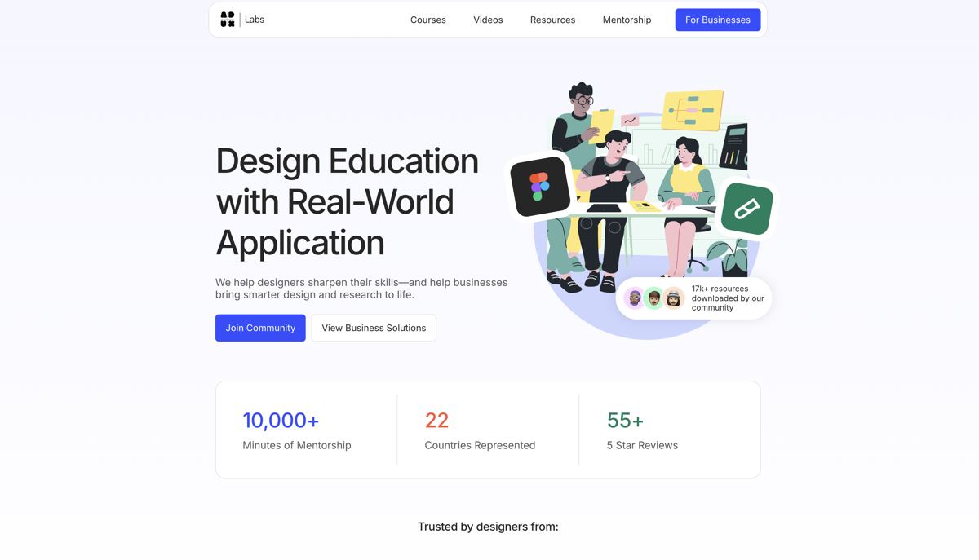Click the green pill icon tile
The height and width of the screenshot is (560, 979).
tap(746, 209)
